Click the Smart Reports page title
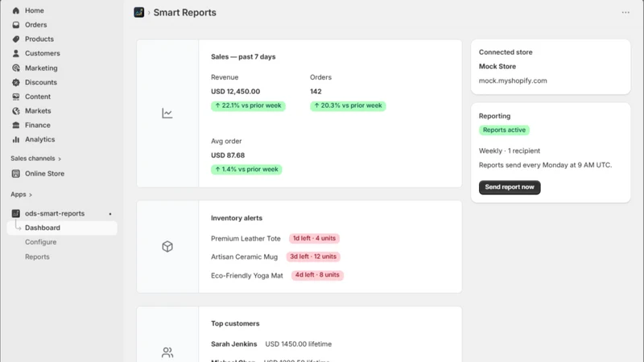 (x=185, y=13)
